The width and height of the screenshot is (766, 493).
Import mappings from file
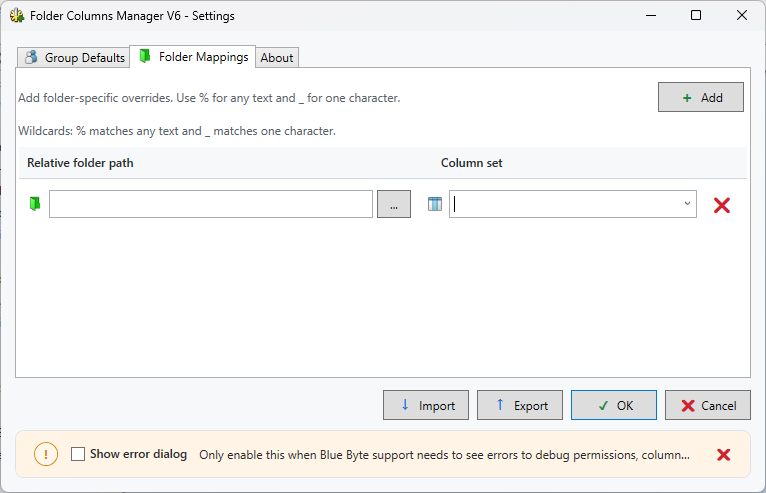pyautogui.click(x=426, y=405)
